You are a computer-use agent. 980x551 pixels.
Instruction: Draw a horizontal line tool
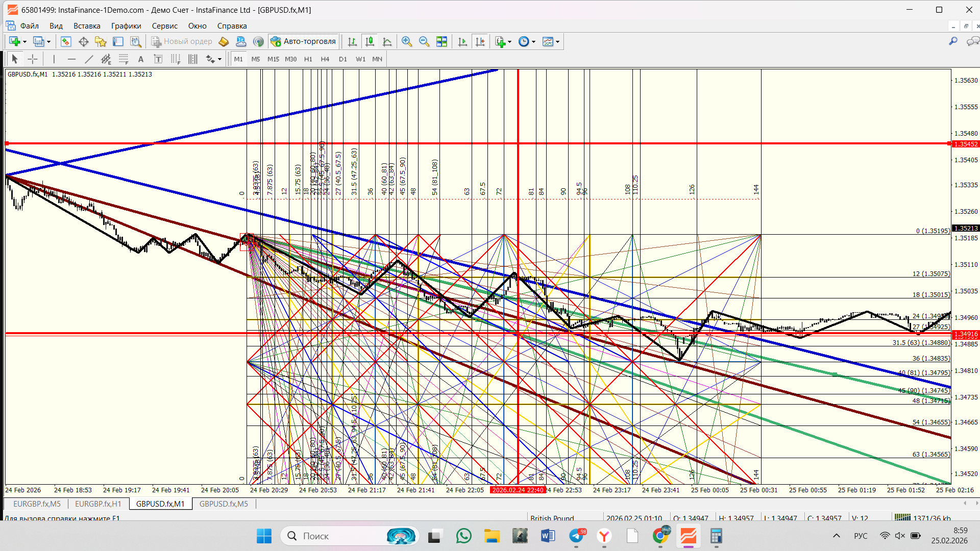(x=71, y=59)
